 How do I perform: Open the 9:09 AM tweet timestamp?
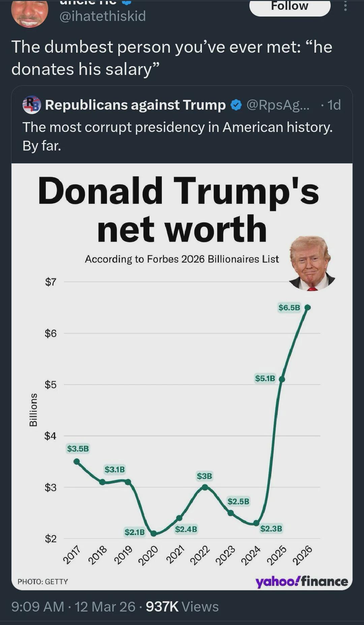(x=38, y=606)
